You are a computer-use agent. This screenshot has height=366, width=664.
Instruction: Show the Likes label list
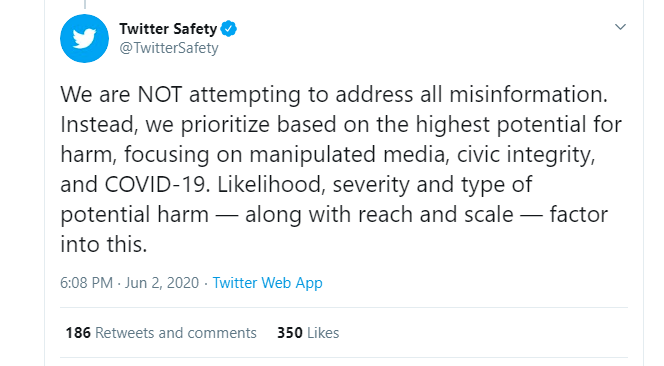[323, 333]
